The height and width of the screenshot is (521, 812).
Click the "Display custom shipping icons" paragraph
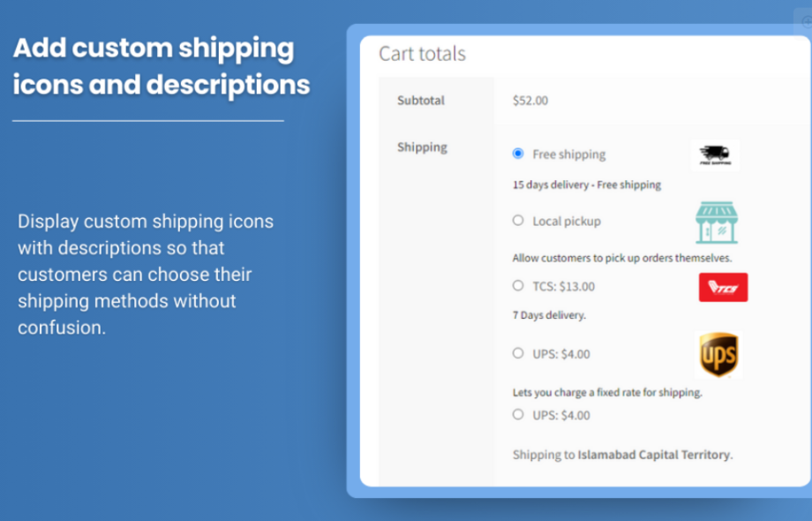(146, 274)
